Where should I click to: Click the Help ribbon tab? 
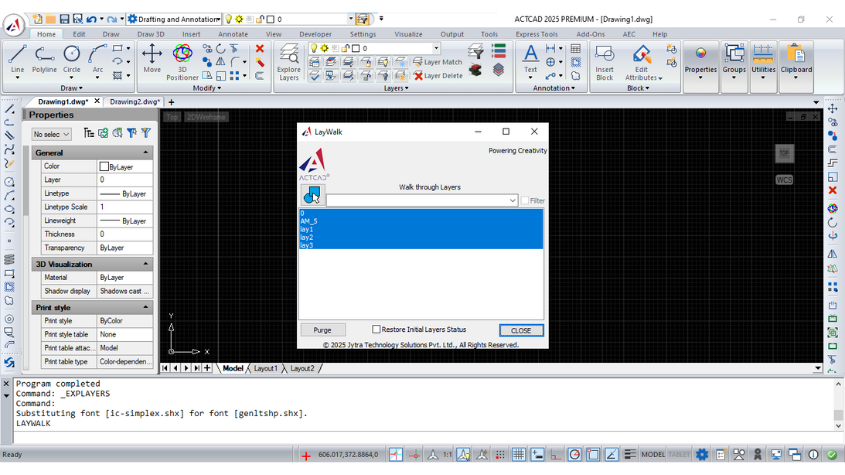point(660,34)
